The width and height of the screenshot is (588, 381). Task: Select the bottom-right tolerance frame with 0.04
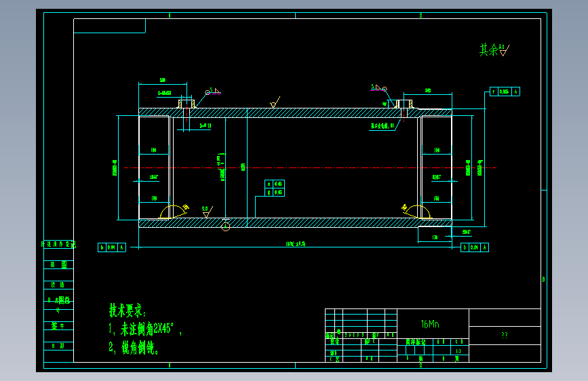(x=474, y=247)
